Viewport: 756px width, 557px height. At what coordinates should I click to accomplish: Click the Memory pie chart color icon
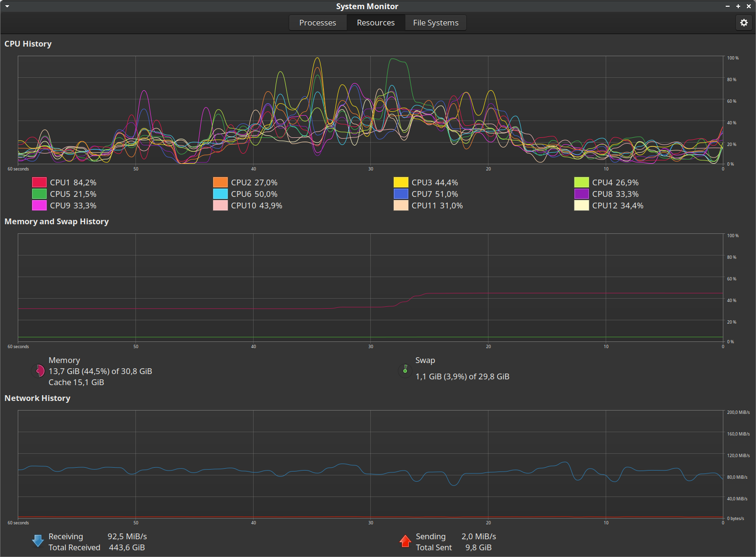coord(38,371)
